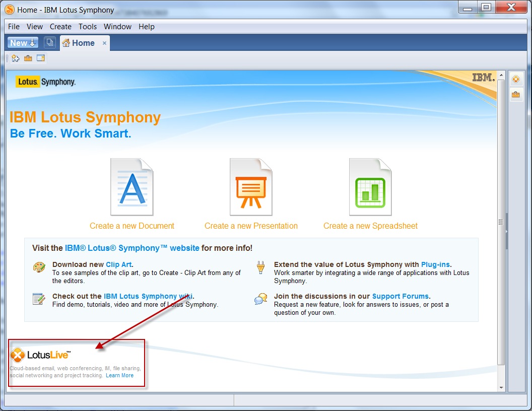This screenshot has width=532, height=411.
Task: Click the chat bubbles forum icon
Action: pyautogui.click(x=260, y=299)
